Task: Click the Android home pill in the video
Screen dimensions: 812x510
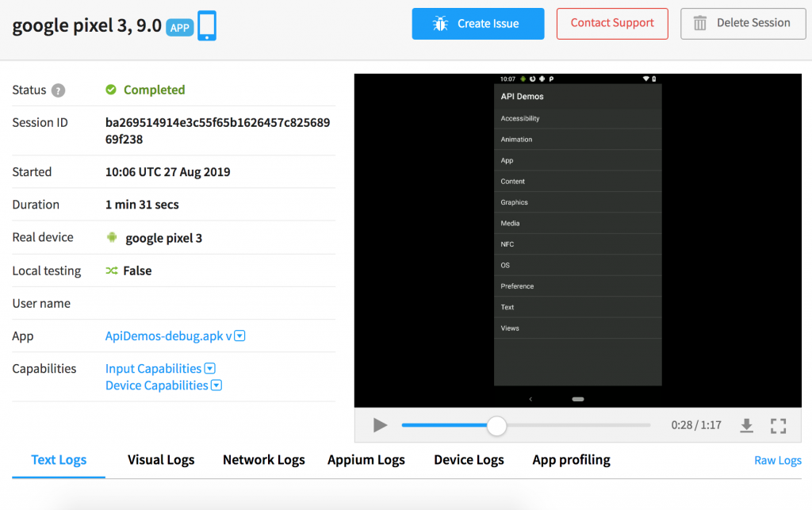Action: 578,399
